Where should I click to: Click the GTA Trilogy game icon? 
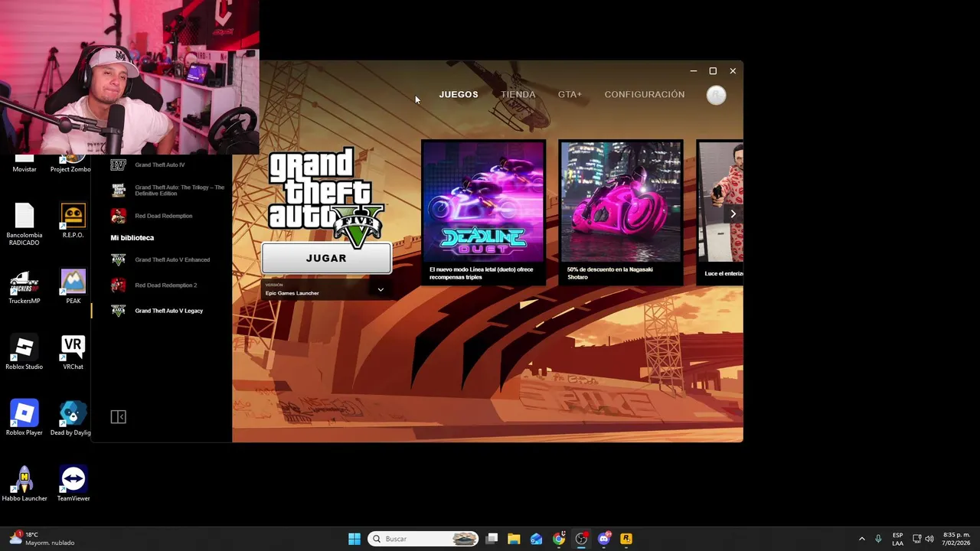pos(118,190)
